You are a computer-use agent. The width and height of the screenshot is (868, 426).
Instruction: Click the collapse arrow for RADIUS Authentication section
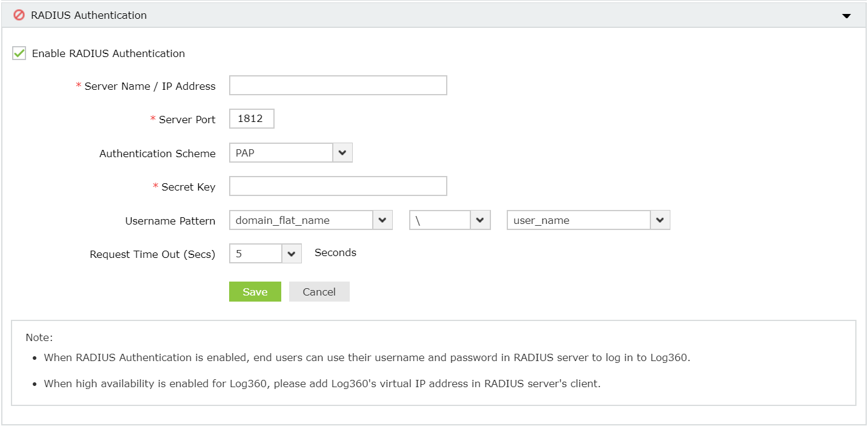tap(846, 17)
